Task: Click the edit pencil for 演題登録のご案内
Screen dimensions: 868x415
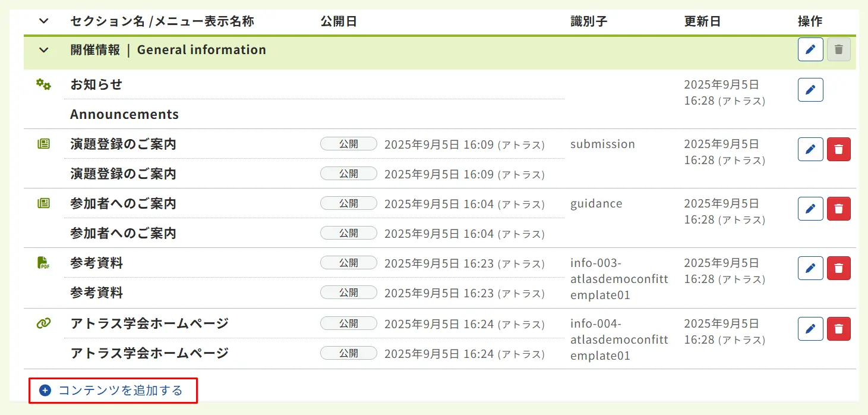Action: (x=810, y=149)
